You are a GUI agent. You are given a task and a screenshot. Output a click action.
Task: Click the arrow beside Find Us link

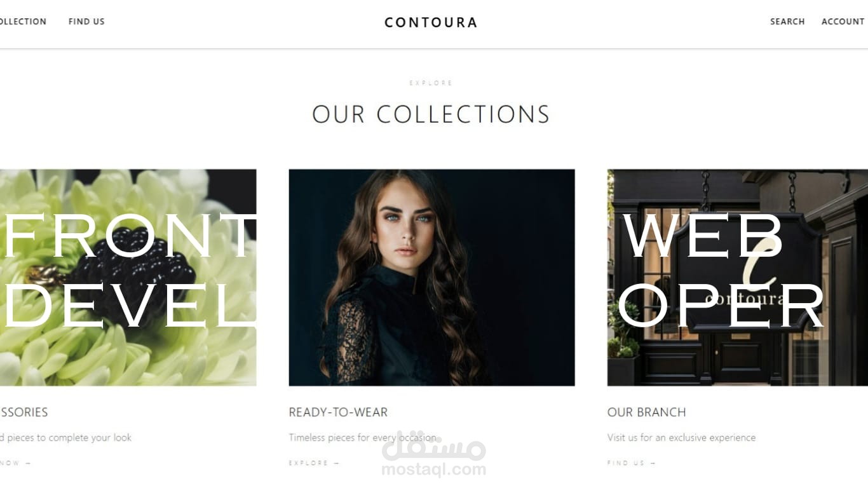pos(653,463)
